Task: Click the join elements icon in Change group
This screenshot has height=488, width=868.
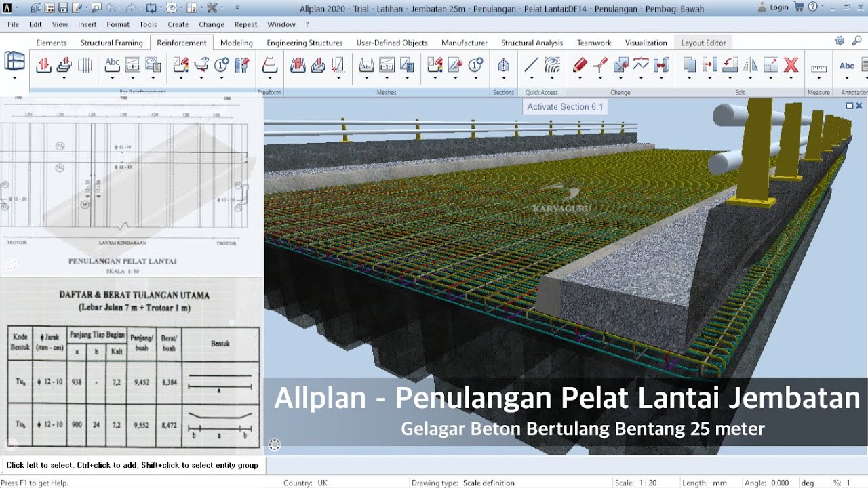Action: coord(661,65)
